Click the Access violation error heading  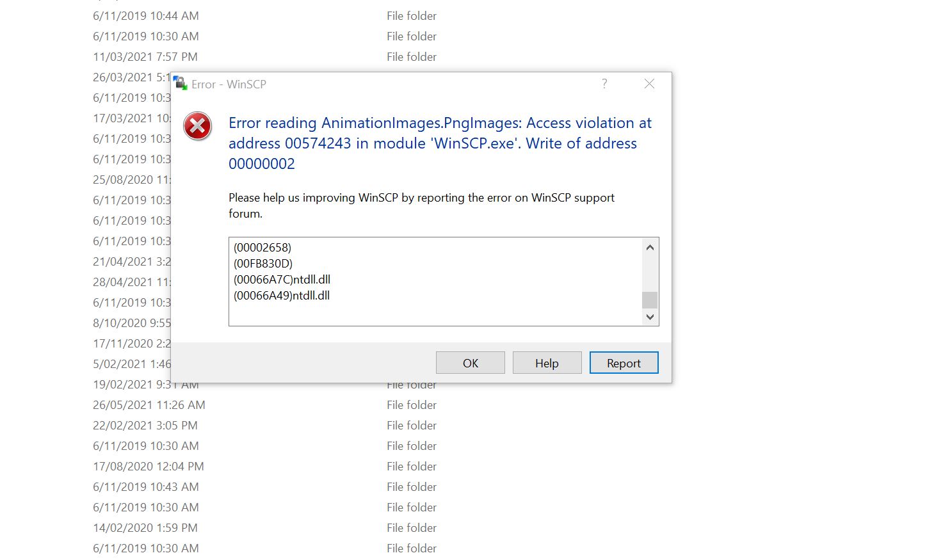pos(440,143)
